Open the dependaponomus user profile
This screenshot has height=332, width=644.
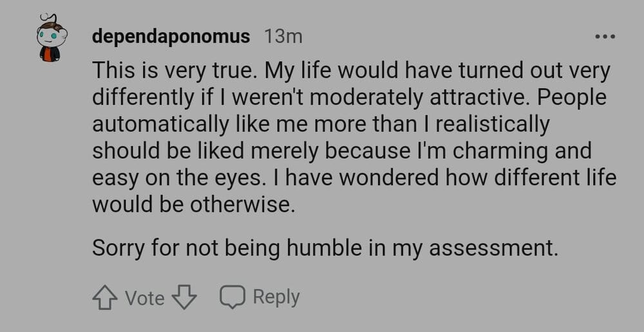tap(171, 37)
